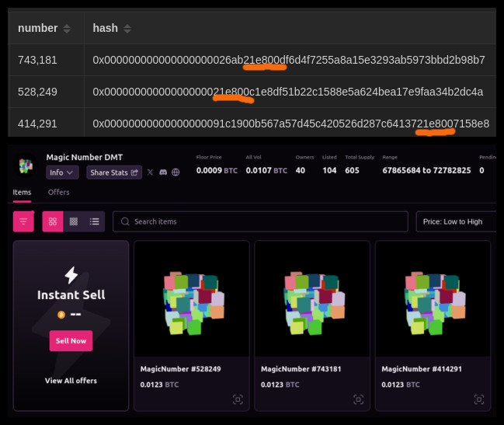Click the Floor Price value 0.0009 BTC
Image resolution: width=504 pixels, height=425 pixels.
click(217, 170)
